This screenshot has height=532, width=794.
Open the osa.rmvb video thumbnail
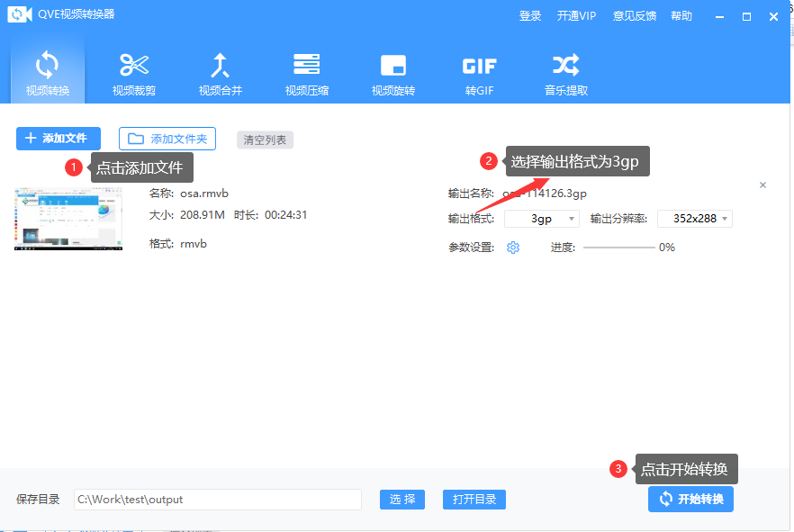pos(68,219)
